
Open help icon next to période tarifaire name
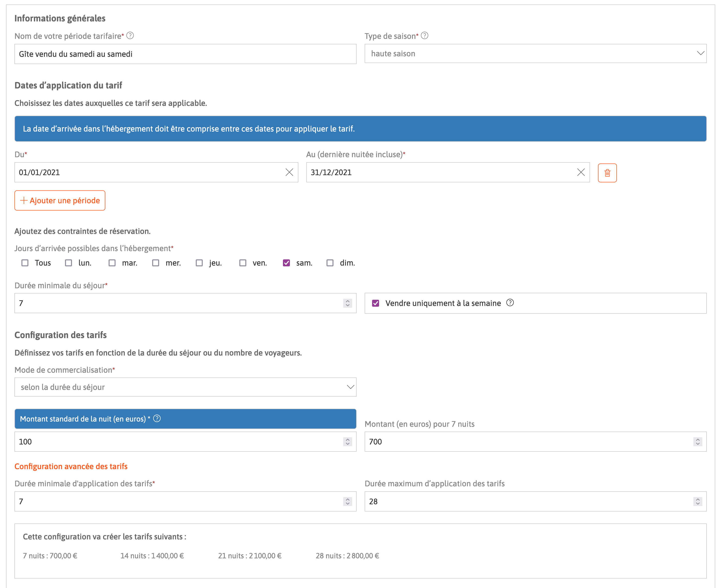[130, 36]
